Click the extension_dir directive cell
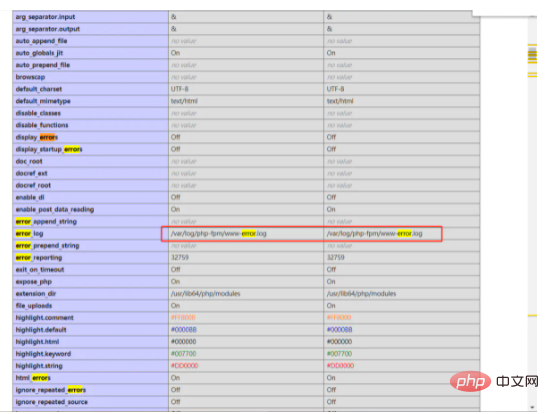This screenshot has height=414, width=549. tap(90, 294)
